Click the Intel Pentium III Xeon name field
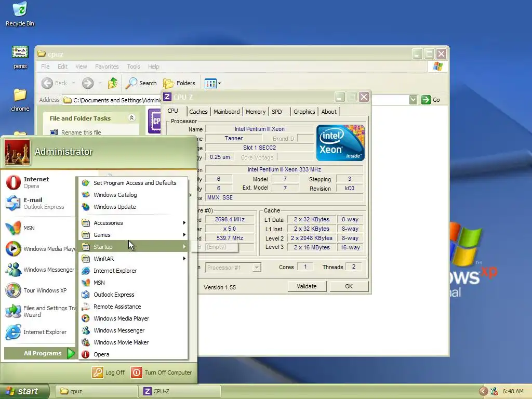 260,129
